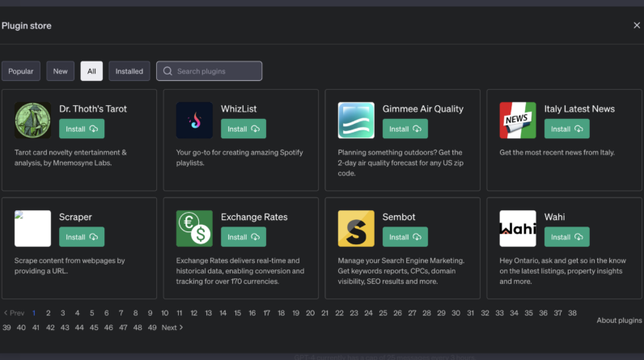The width and height of the screenshot is (644, 360).
Task: Install the Wahi plugin
Action: click(567, 237)
